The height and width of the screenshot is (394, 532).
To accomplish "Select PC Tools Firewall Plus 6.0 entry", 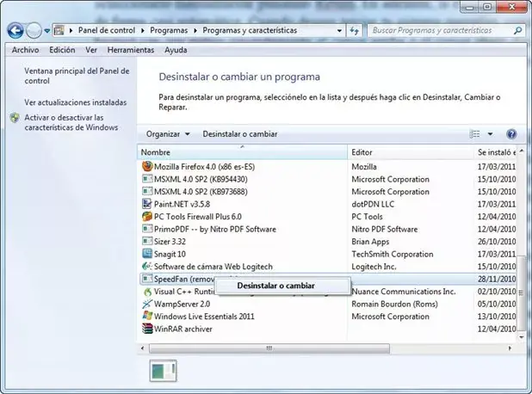I will point(198,217).
